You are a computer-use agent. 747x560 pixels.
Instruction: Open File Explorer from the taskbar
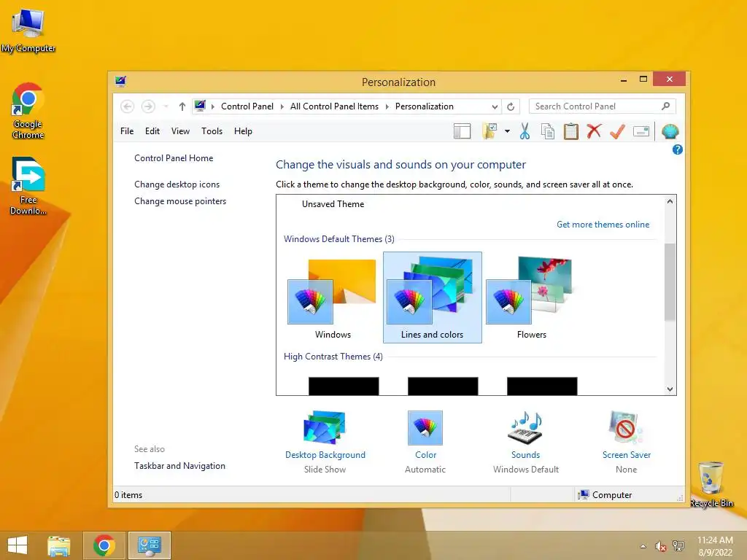59,545
